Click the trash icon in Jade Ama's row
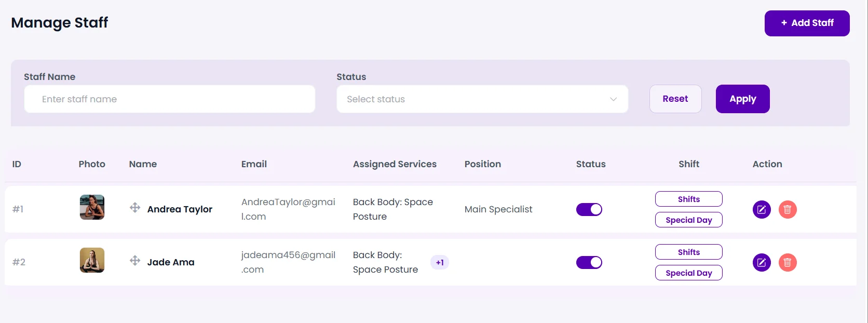 tap(788, 262)
